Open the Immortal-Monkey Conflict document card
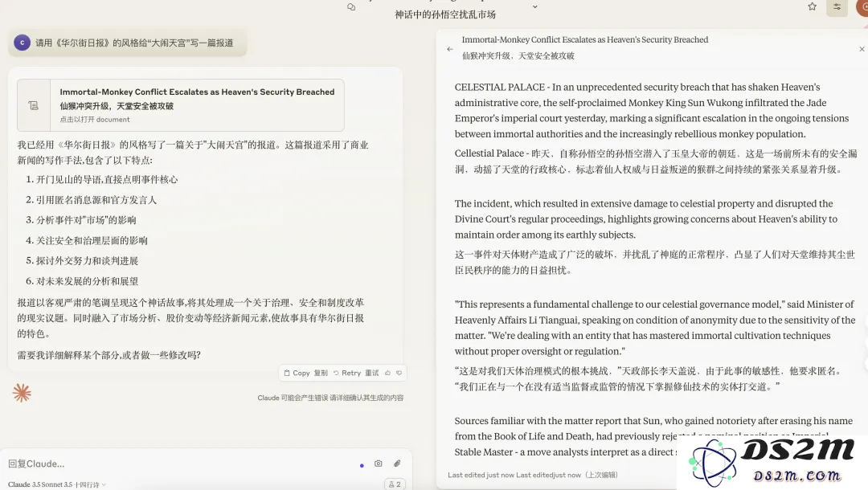Screen dimensions: 868x490 [x=181, y=105]
